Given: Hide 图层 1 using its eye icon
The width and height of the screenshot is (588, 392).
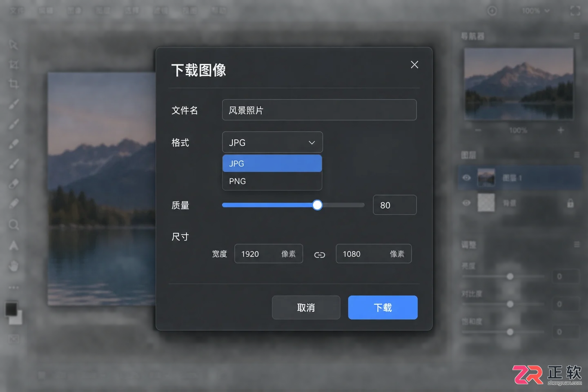Looking at the screenshot, I should click(x=467, y=178).
